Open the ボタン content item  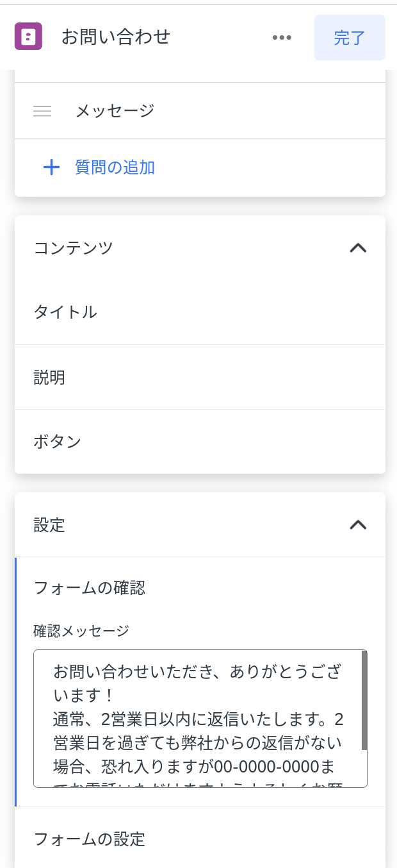pos(58,442)
